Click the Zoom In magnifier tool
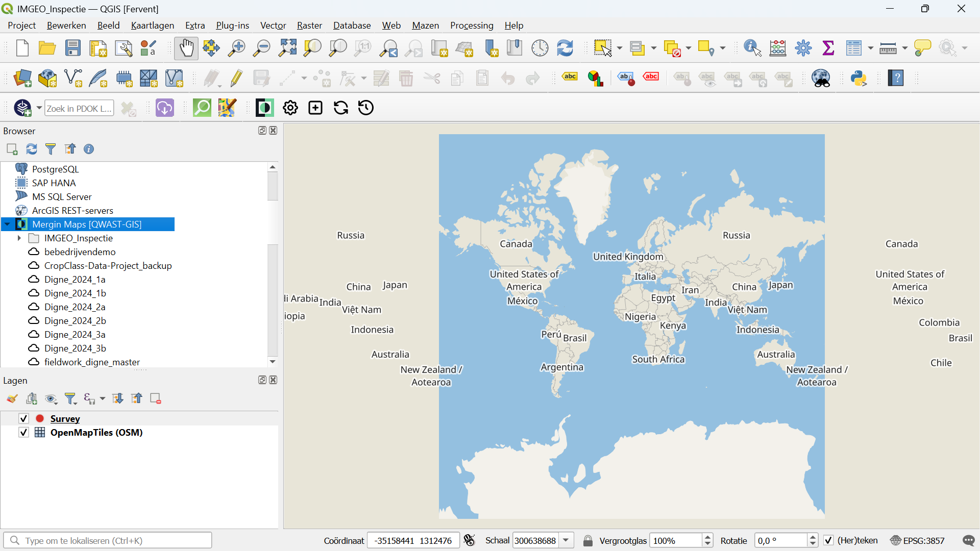The width and height of the screenshot is (980, 551). click(x=236, y=48)
